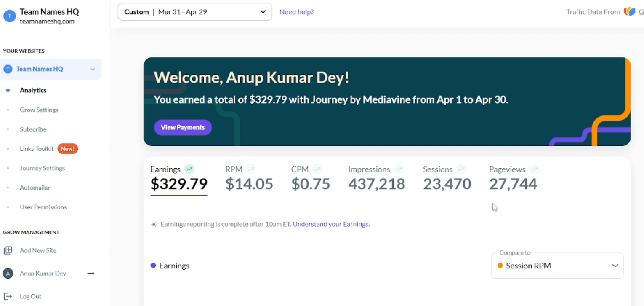Open the Subscribe menu item

pyautogui.click(x=33, y=129)
